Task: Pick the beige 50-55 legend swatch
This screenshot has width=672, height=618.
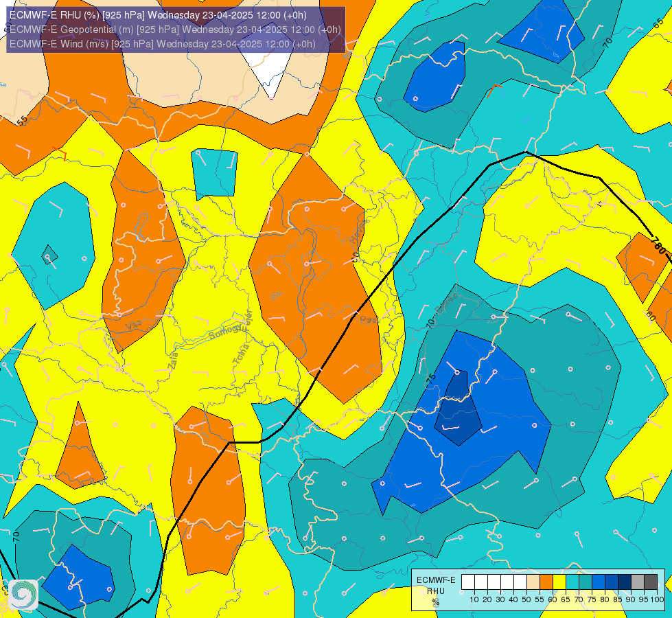Action: pyautogui.click(x=533, y=582)
